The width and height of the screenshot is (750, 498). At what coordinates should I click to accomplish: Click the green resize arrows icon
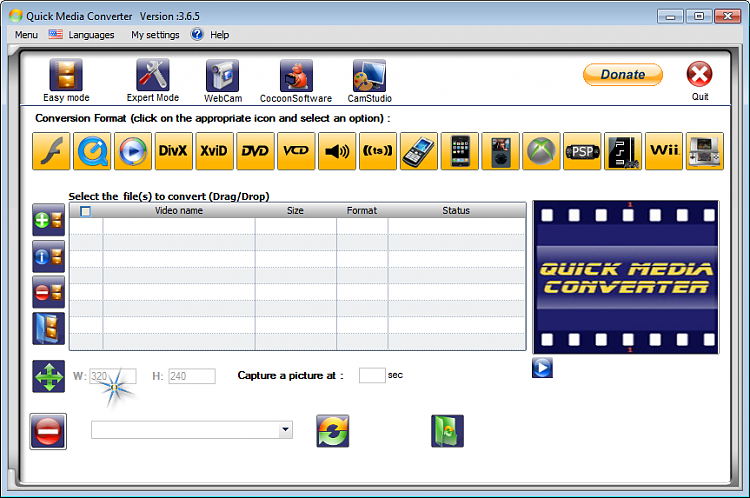point(49,376)
